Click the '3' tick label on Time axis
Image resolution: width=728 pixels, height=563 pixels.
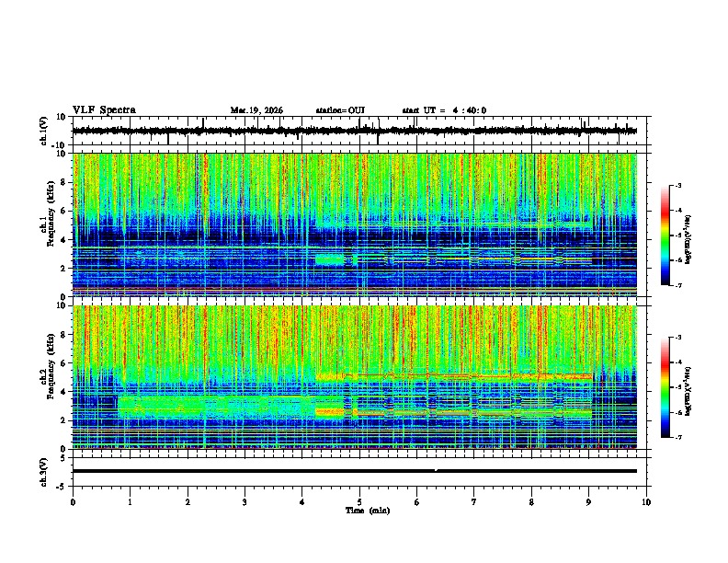click(x=245, y=502)
